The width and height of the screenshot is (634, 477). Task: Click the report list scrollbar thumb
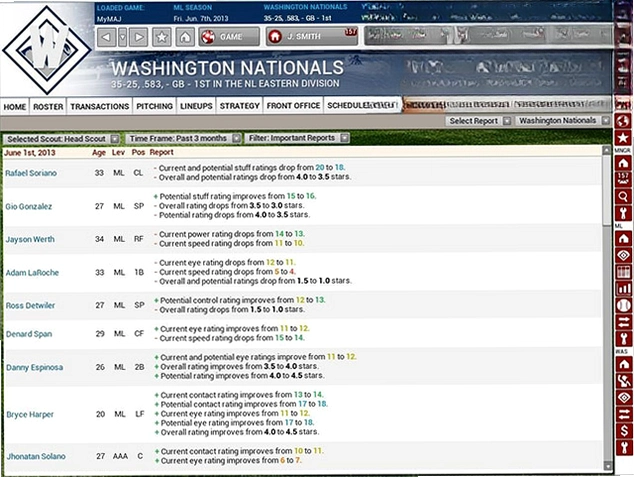click(607, 190)
